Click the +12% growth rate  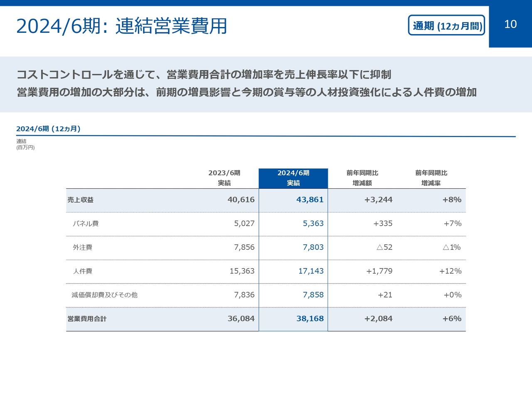[x=451, y=271]
